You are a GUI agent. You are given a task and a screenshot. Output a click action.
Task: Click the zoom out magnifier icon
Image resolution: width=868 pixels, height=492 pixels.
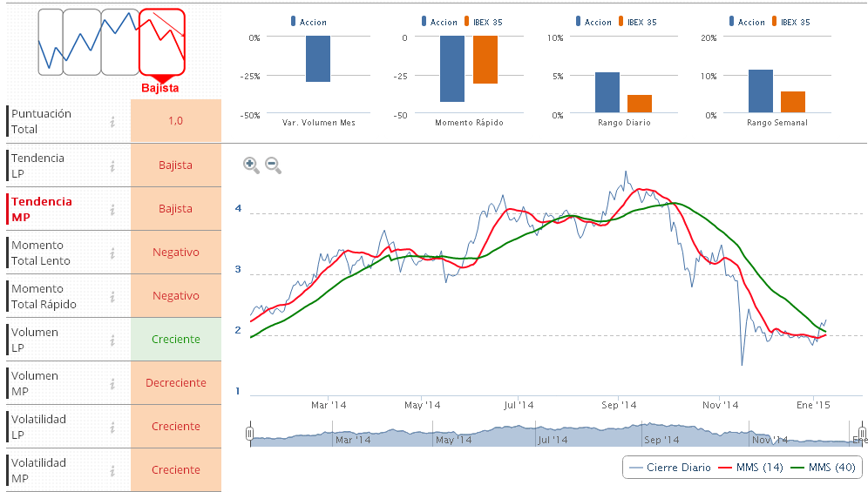pyautogui.click(x=273, y=165)
